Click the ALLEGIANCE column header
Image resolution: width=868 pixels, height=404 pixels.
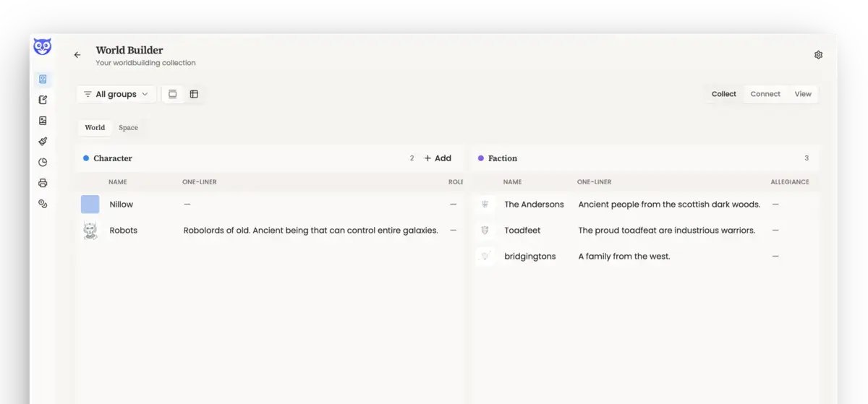pyautogui.click(x=790, y=182)
